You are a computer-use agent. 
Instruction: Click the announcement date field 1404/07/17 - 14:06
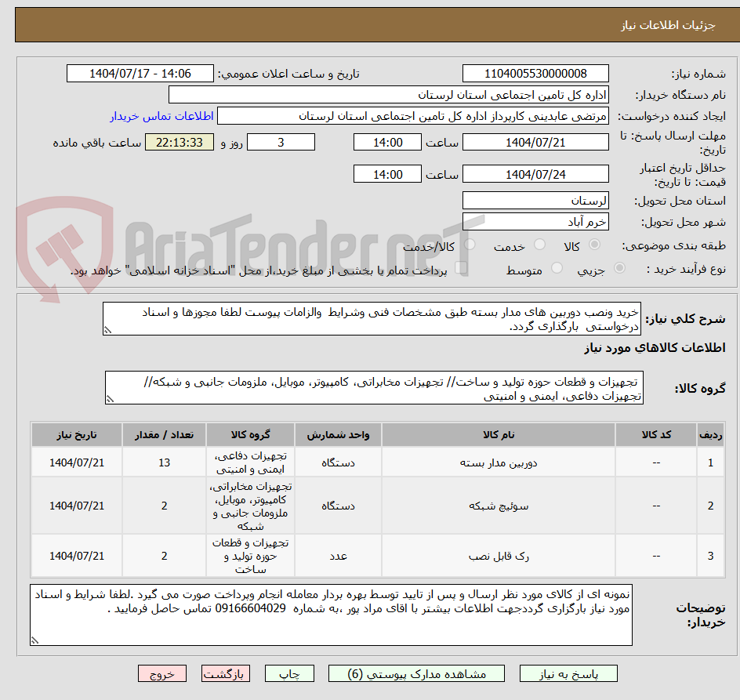pos(140,74)
